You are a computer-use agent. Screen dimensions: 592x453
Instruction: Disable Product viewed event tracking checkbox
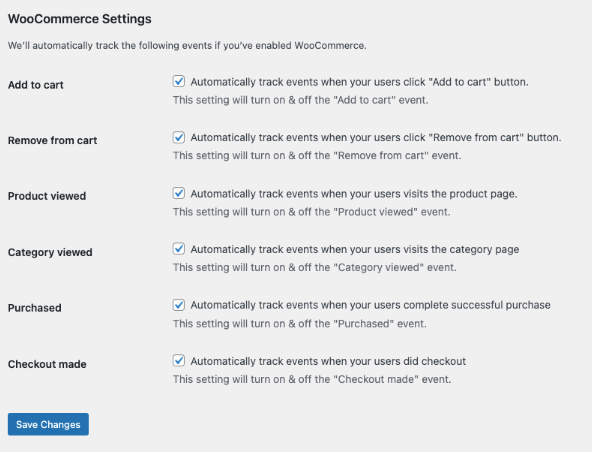pos(179,193)
